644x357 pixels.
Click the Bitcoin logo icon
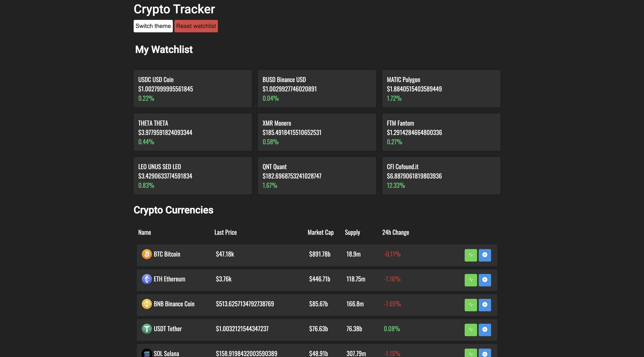coord(147,254)
